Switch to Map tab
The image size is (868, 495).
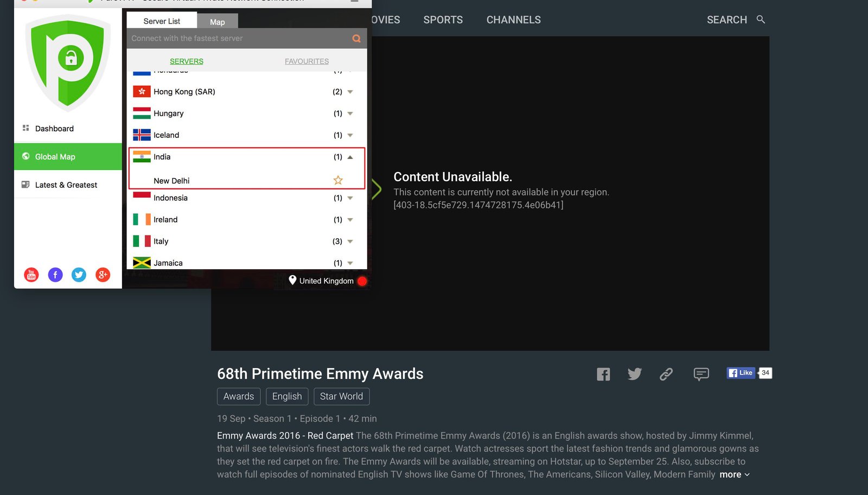217,22
